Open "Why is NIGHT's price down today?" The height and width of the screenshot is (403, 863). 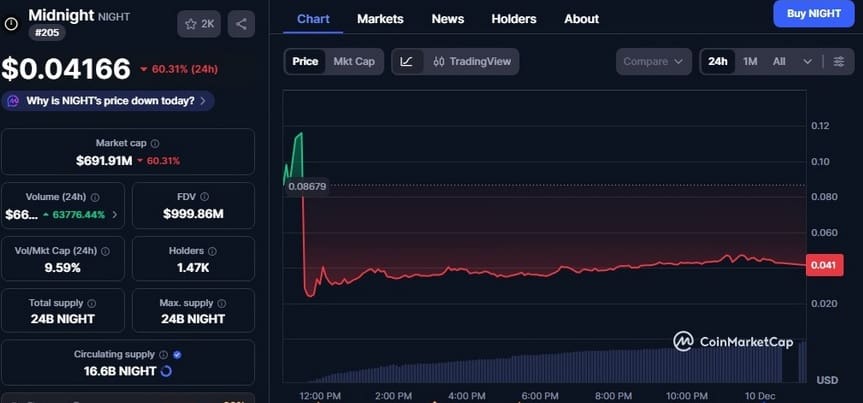pyautogui.click(x=108, y=101)
